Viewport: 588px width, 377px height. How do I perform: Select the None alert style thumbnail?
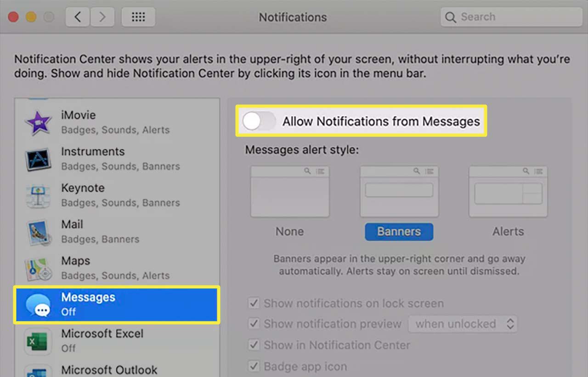(x=290, y=192)
